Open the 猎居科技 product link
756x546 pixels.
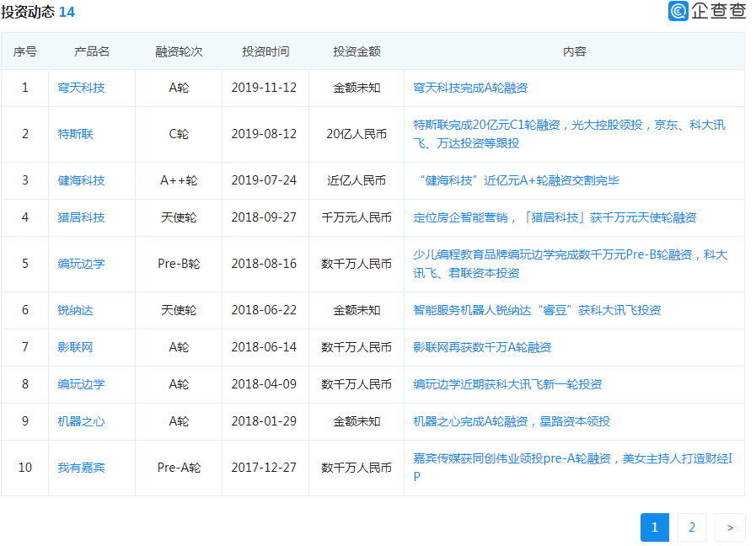tap(81, 217)
